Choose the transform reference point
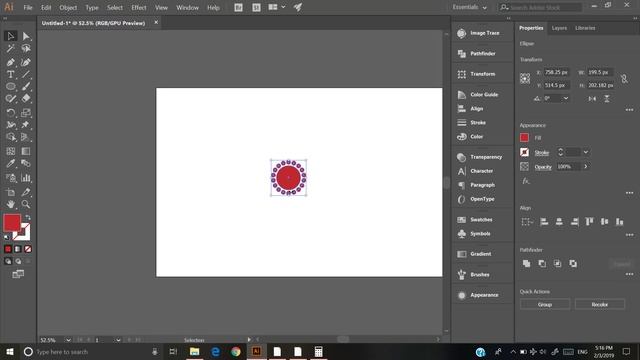Viewport: 640px width, 360px height. pyautogui.click(x=525, y=78)
